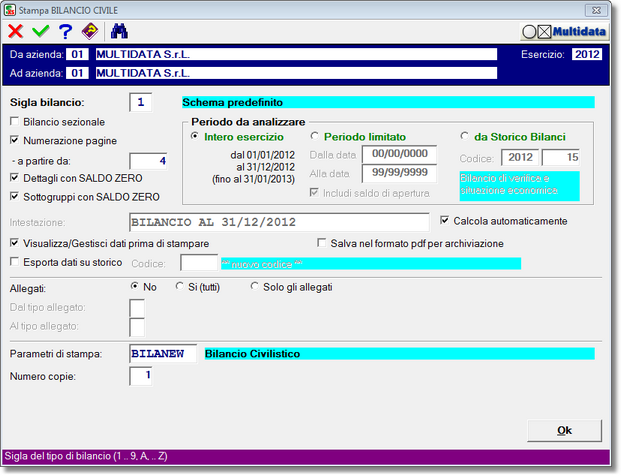Image resolution: width=621 pixels, height=476 pixels.
Task: Click Esporta storico Codice field
Action: (199, 263)
